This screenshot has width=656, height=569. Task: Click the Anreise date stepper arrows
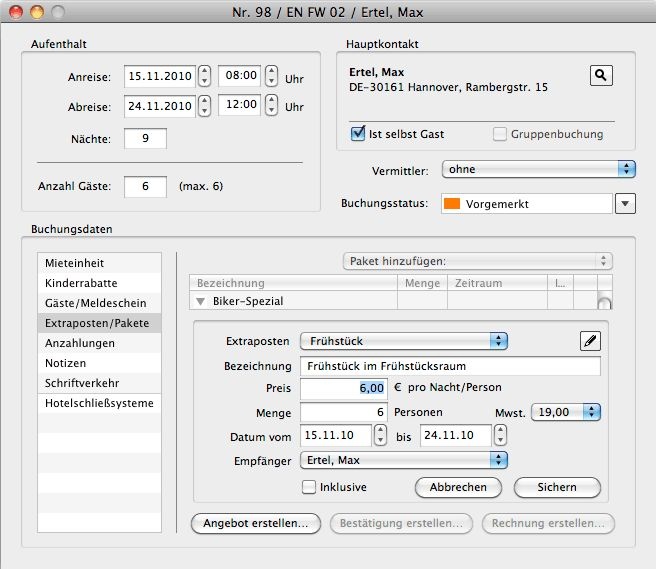[204, 76]
